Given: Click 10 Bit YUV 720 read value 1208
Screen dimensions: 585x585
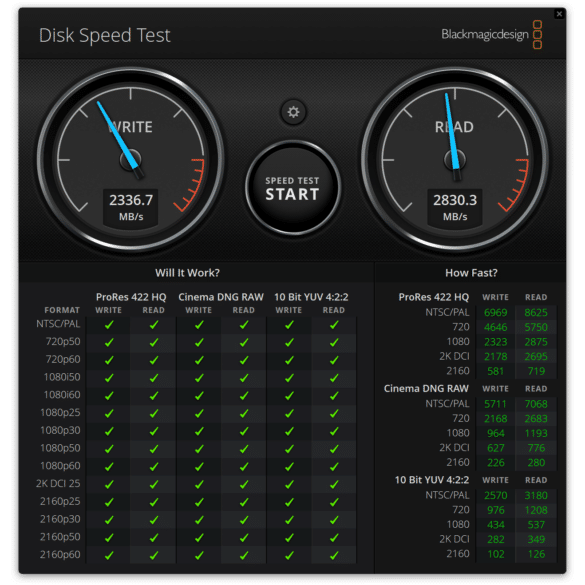Looking at the screenshot, I should [x=536, y=510].
